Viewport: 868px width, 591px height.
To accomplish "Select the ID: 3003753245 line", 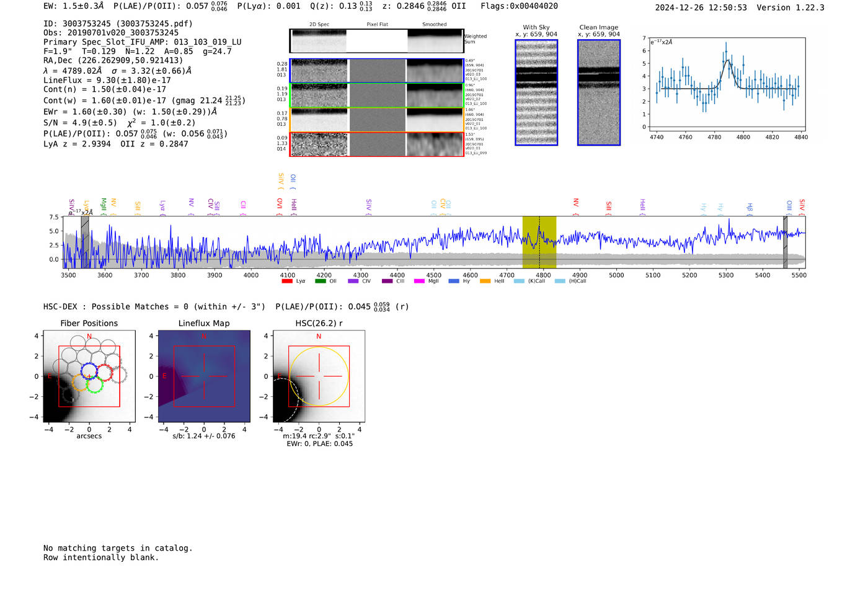I will pos(118,24).
